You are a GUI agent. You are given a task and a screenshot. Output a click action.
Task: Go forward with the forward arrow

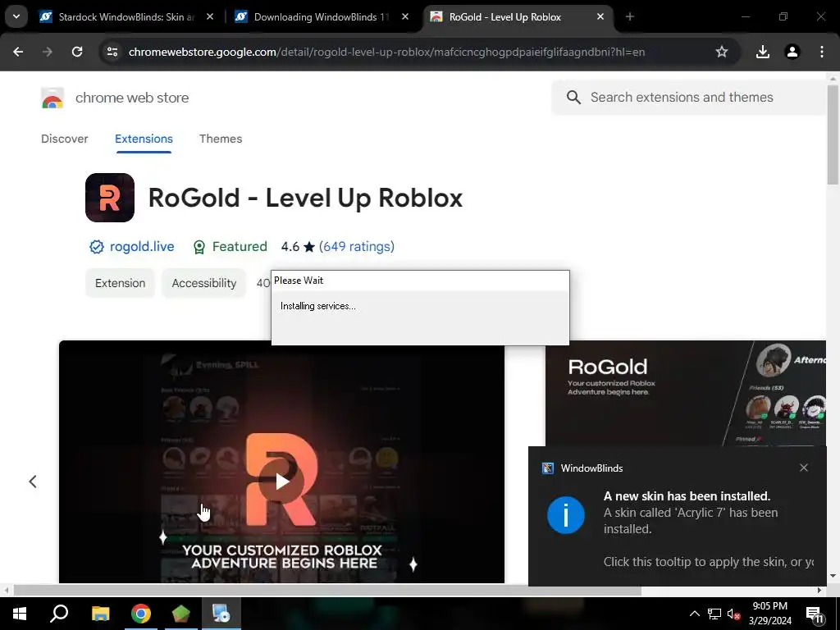(x=48, y=52)
